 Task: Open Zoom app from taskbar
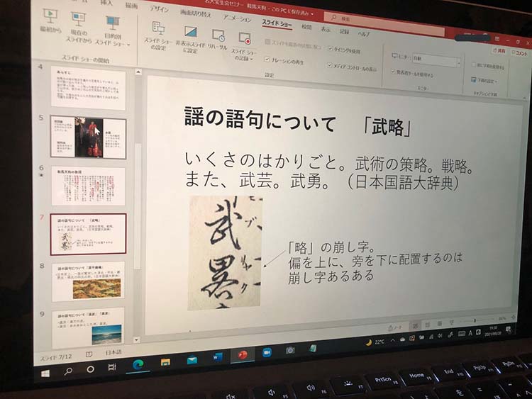[267, 352]
